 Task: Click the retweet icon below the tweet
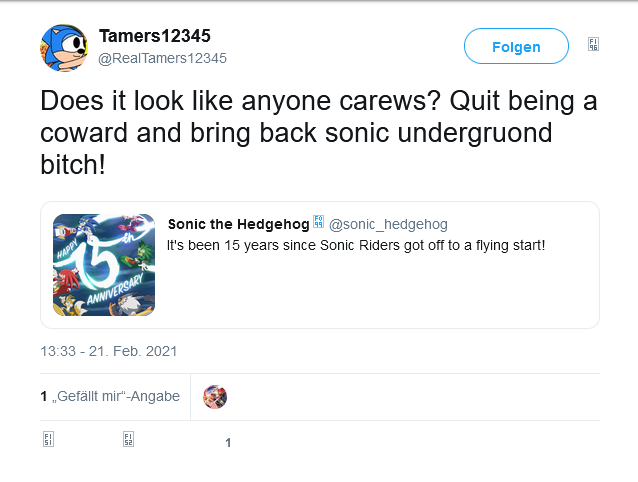128,440
